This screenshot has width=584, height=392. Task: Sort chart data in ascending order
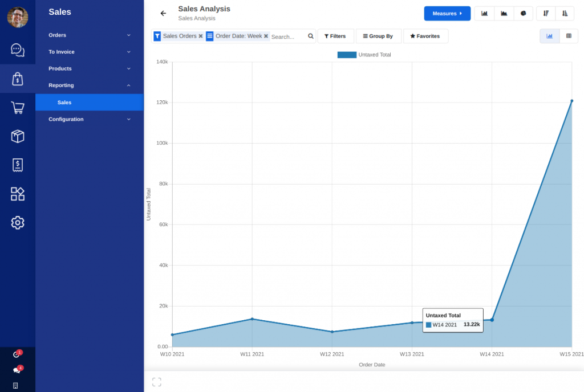coord(565,13)
